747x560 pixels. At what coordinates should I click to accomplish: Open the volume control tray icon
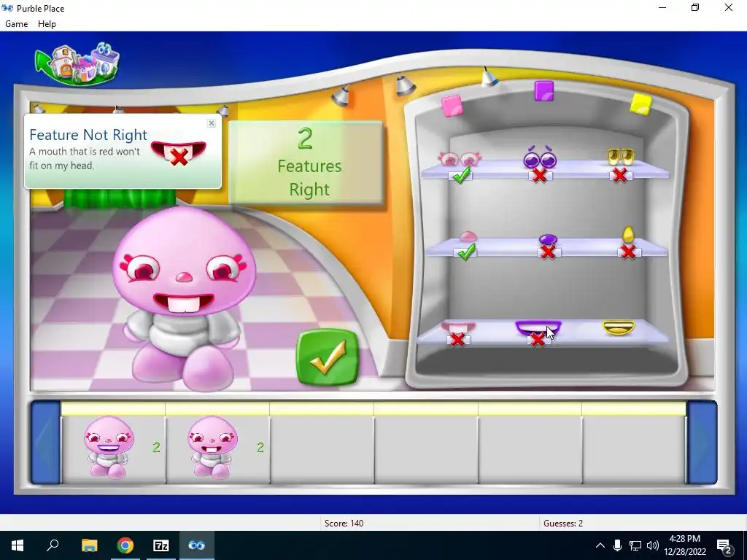(x=653, y=545)
